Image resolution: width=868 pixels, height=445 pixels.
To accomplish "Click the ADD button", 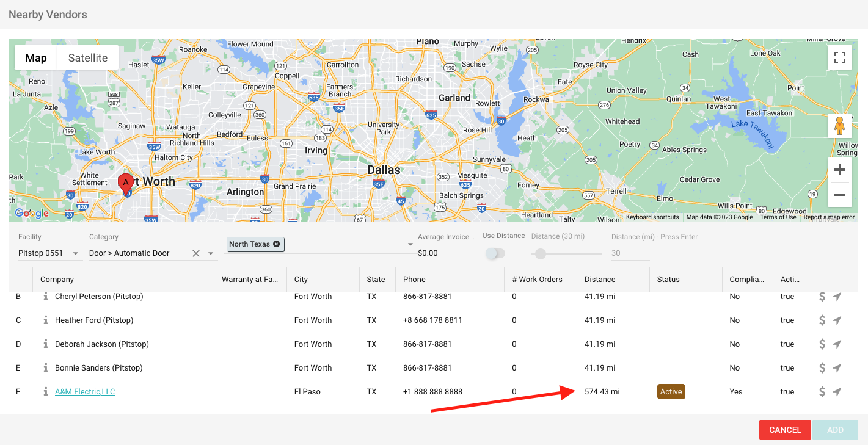I will click(835, 430).
